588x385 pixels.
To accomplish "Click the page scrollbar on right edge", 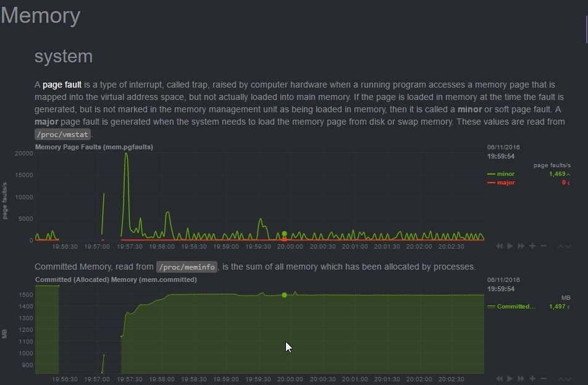I will (x=586, y=29).
